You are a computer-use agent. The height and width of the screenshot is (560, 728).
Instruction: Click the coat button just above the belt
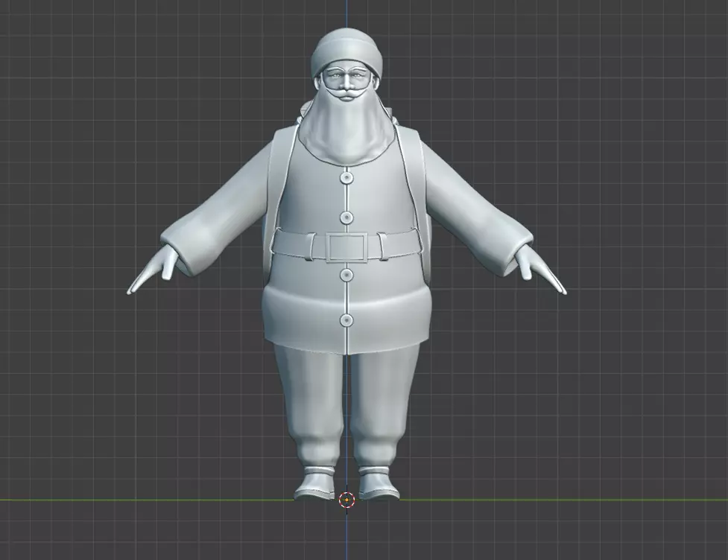[346, 217]
